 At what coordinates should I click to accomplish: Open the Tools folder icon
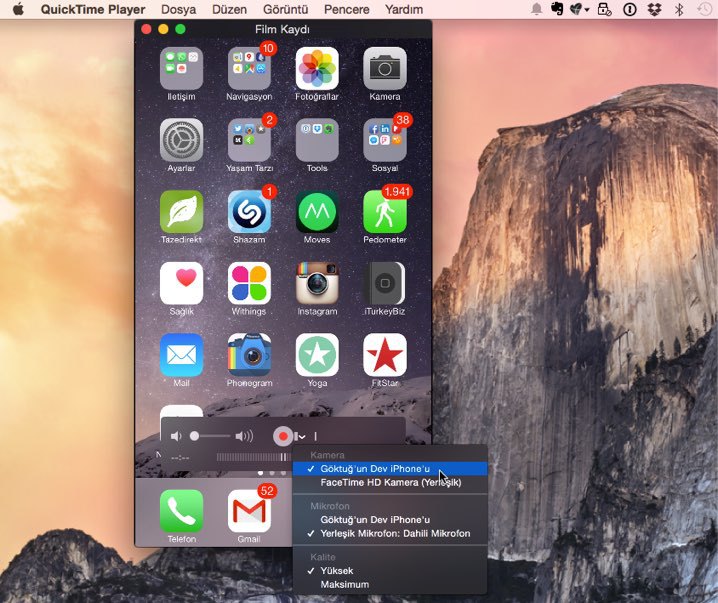[317, 140]
